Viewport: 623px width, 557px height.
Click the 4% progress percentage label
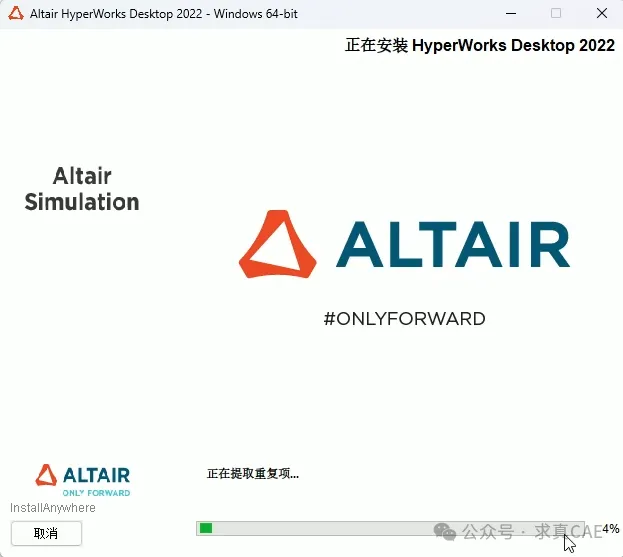point(611,529)
